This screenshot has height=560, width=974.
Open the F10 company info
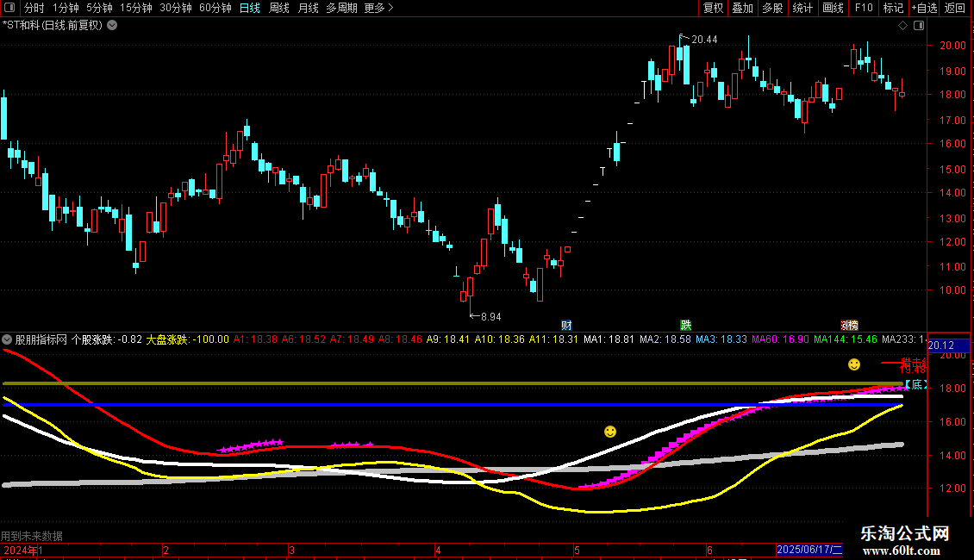click(864, 8)
